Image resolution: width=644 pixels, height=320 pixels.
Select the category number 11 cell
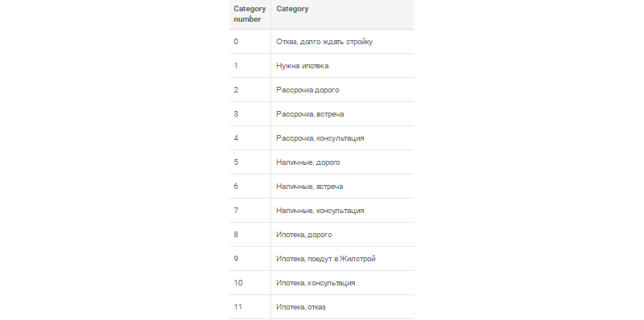tap(250, 307)
